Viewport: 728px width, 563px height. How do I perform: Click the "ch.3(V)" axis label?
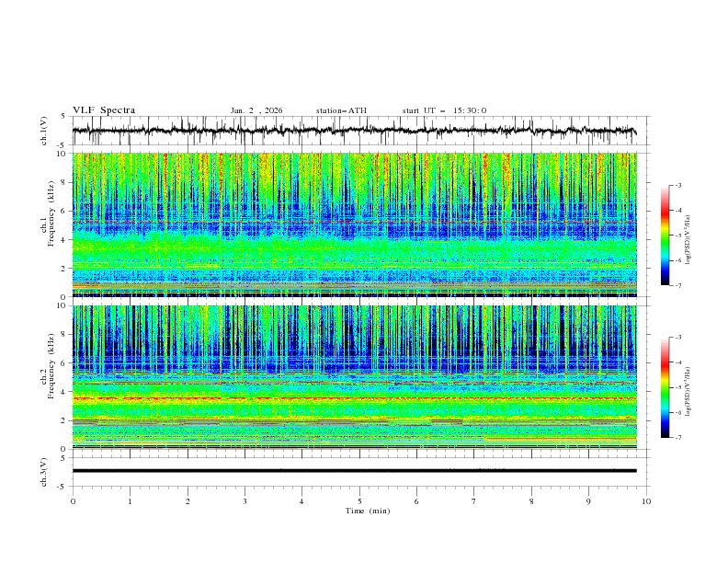[43, 471]
